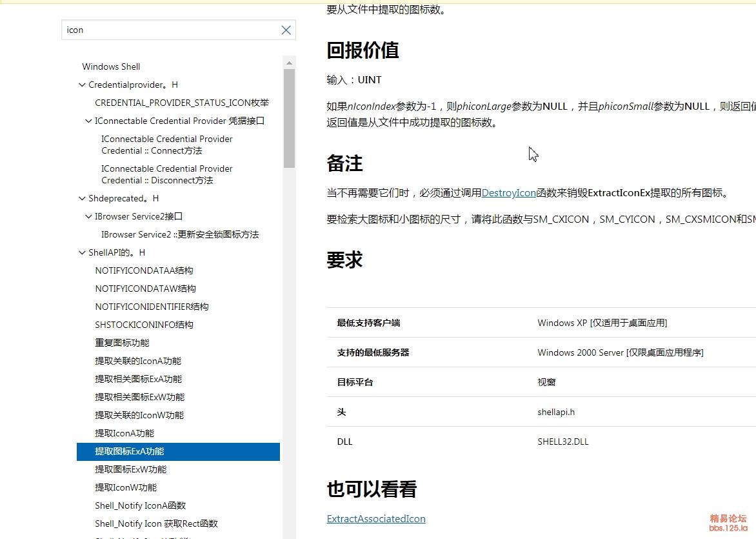Collapse the Credentialprovider。H tree node

(x=82, y=85)
